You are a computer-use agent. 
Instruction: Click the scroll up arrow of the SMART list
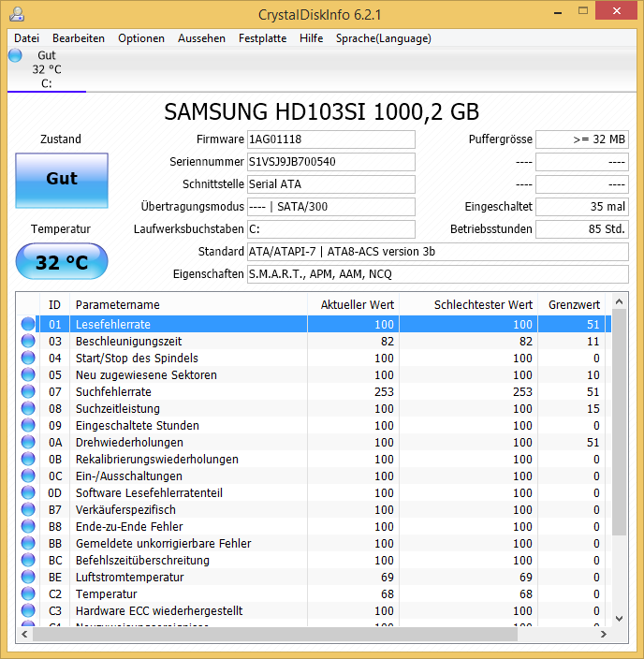(619, 301)
